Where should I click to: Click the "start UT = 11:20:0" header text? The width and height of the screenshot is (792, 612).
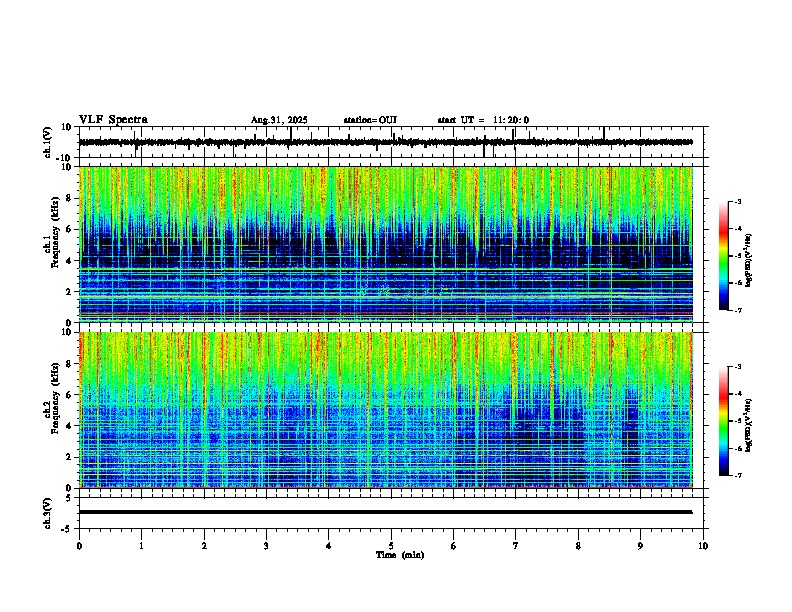[x=483, y=120]
